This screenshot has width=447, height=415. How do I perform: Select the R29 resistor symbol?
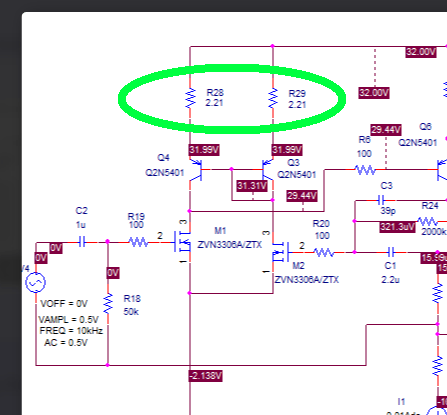(x=273, y=98)
